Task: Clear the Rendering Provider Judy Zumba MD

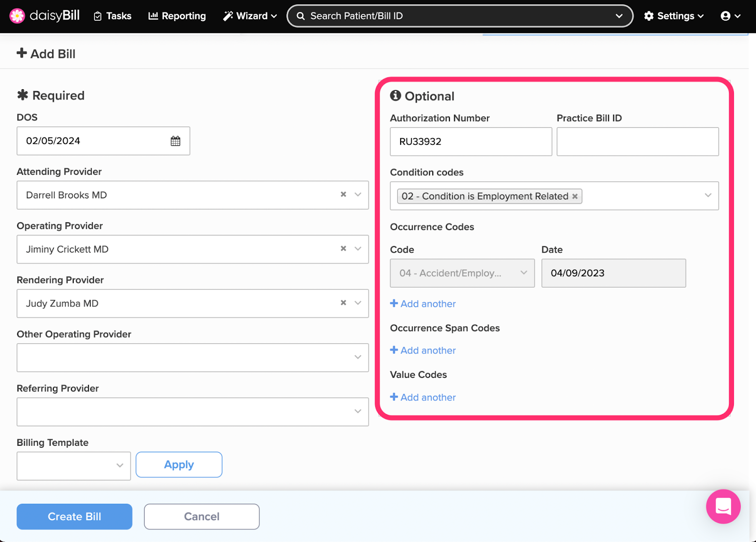Action: (x=344, y=303)
